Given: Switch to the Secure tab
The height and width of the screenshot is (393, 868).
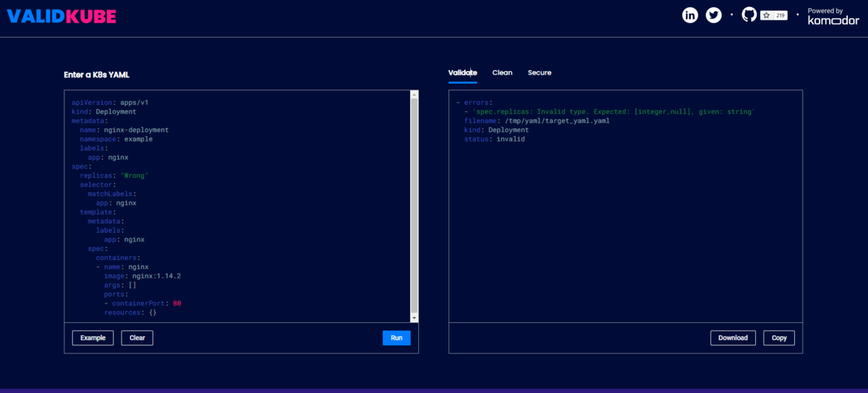Looking at the screenshot, I should (x=540, y=73).
